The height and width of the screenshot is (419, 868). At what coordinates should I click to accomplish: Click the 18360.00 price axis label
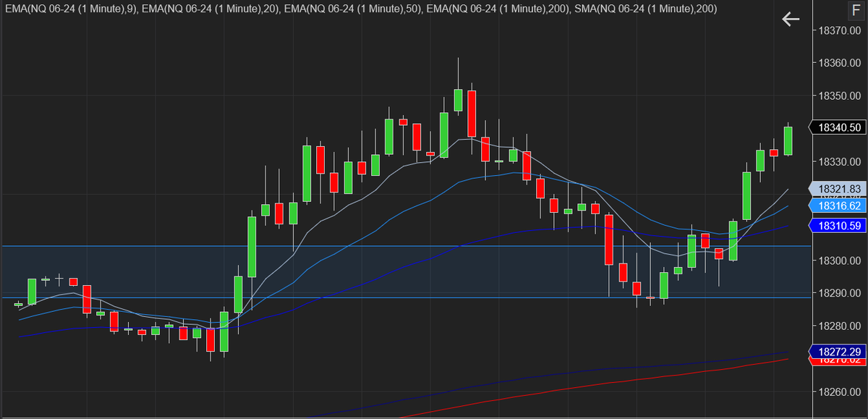pos(839,63)
